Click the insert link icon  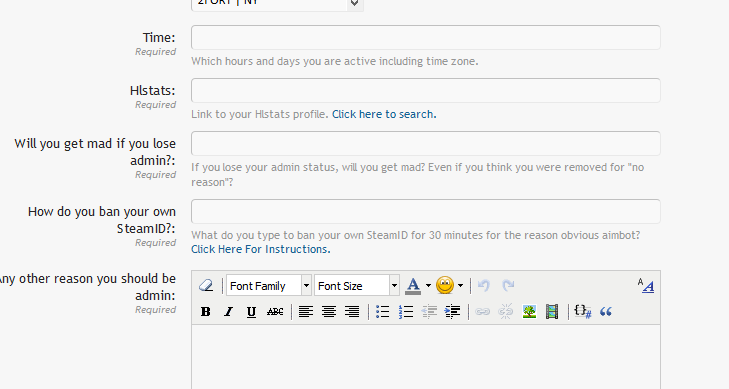pos(483,312)
